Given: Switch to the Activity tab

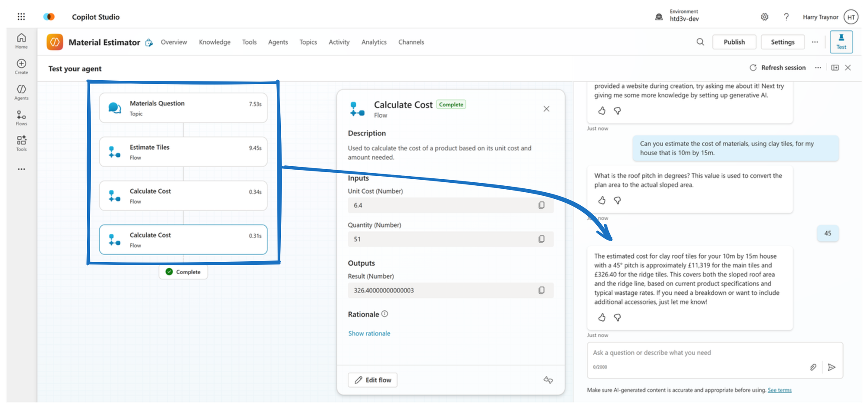Looking at the screenshot, I should click(339, 42).
